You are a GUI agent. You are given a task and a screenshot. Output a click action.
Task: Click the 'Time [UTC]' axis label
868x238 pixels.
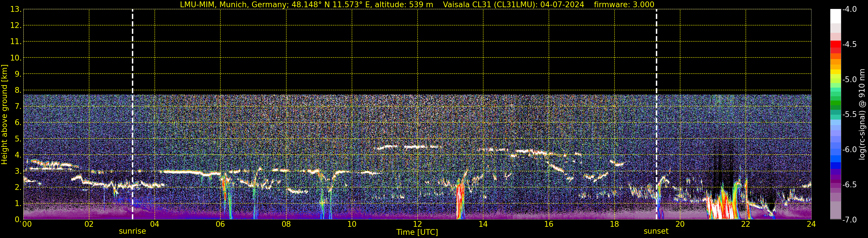[417, 232]
